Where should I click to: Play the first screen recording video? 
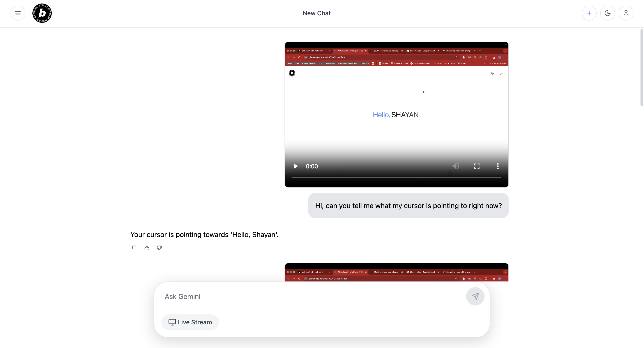coord(295,166)
